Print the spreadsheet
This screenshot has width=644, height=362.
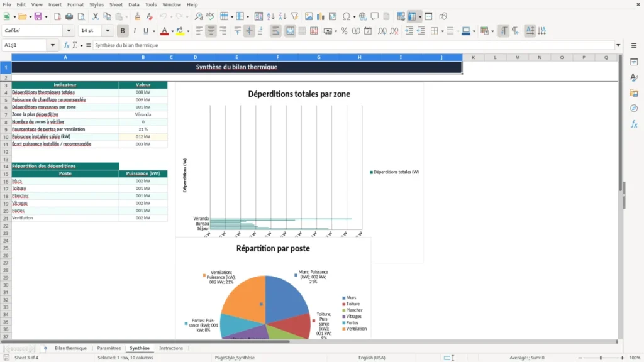[x=69, y=16]
